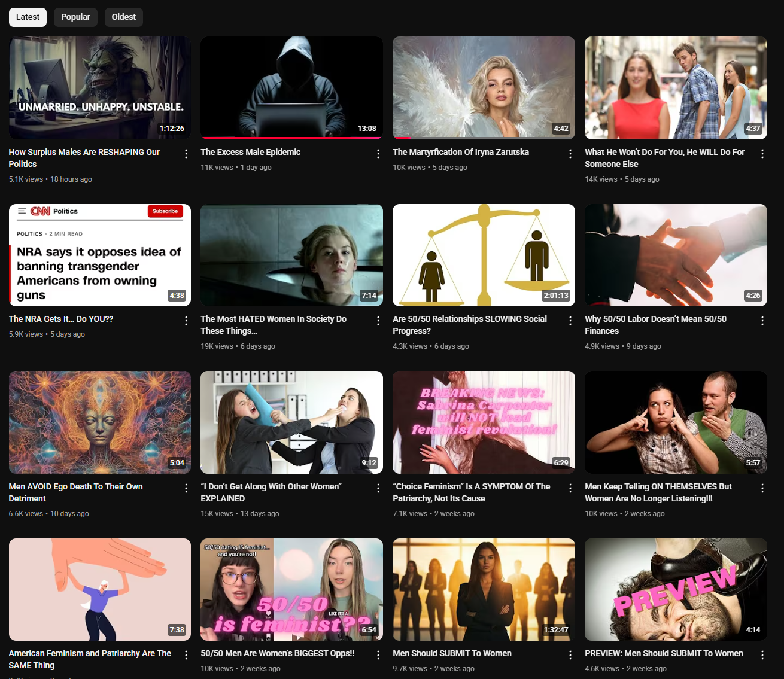The width and height of the screenshot is (784, 679).
Task: Play the psychedelic face thumbnail video
Action: click(x=100, y=422)
